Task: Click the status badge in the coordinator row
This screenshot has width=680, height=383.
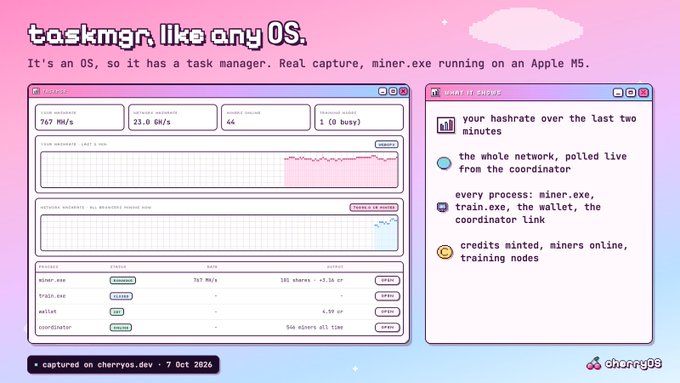Action: (x=121, y=327)
